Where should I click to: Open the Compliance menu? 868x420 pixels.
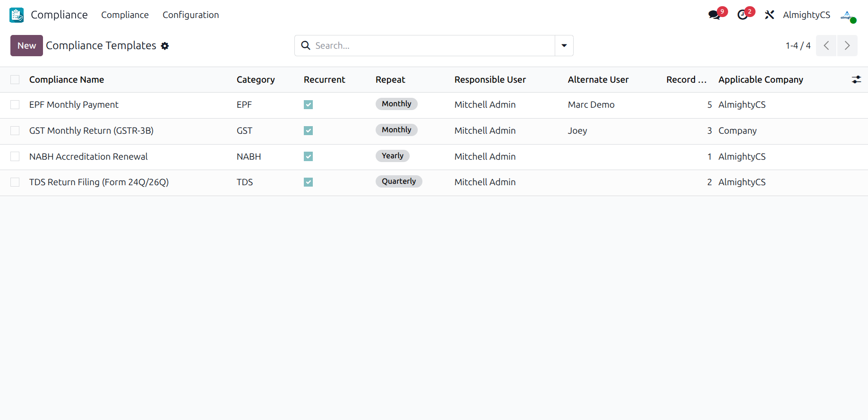coord(125,15)
